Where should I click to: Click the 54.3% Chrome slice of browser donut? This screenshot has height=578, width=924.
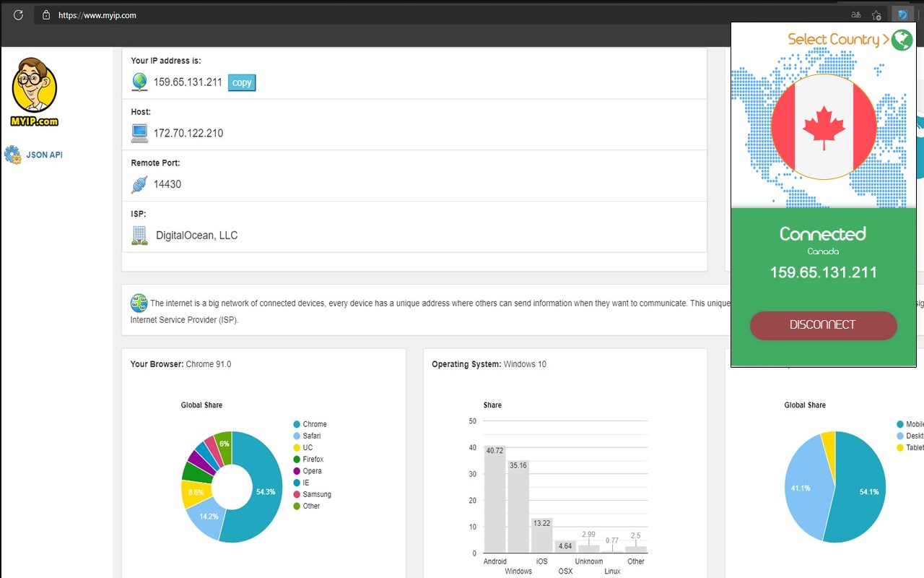pos(265,491)
